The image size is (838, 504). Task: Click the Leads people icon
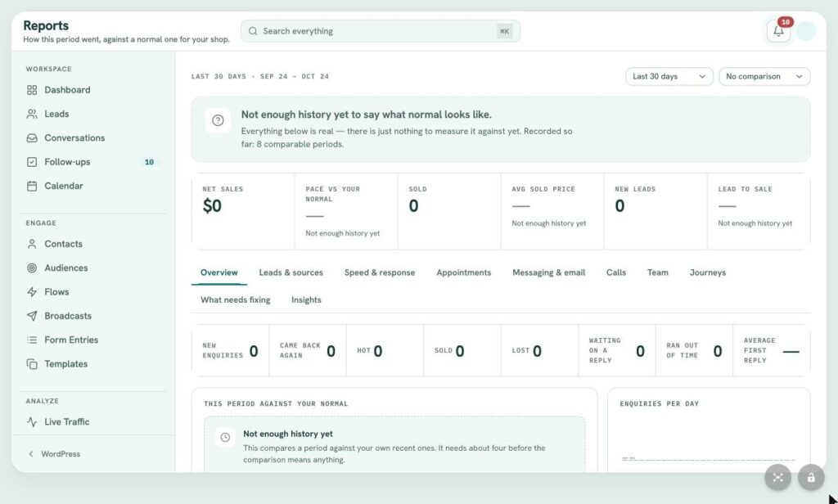pyautogui.click(x=32, y=114)
